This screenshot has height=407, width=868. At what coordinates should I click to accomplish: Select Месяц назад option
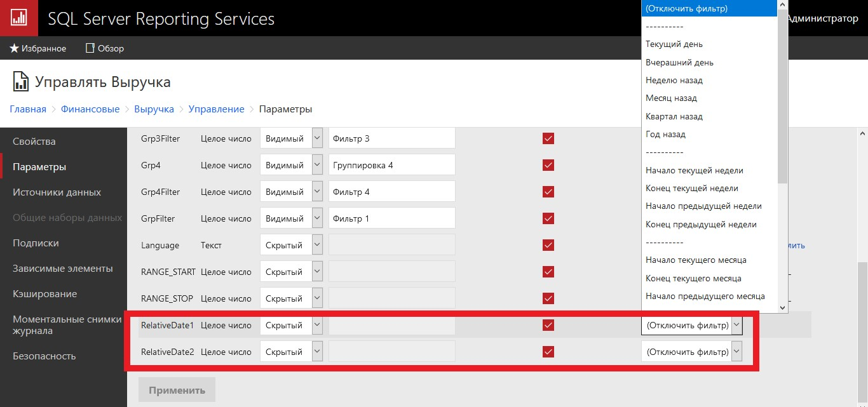709,98
